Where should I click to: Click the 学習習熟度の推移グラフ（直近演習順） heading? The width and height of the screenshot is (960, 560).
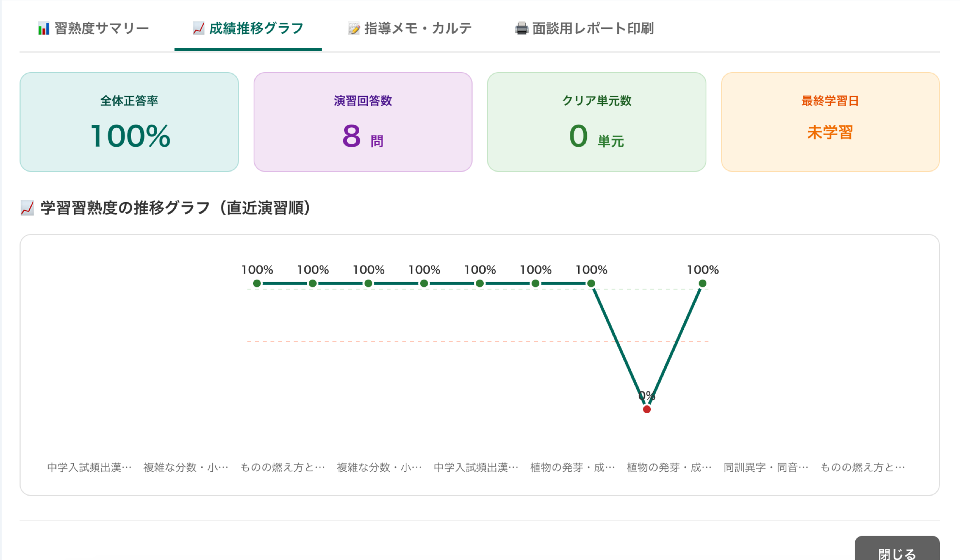click(175, 208)
